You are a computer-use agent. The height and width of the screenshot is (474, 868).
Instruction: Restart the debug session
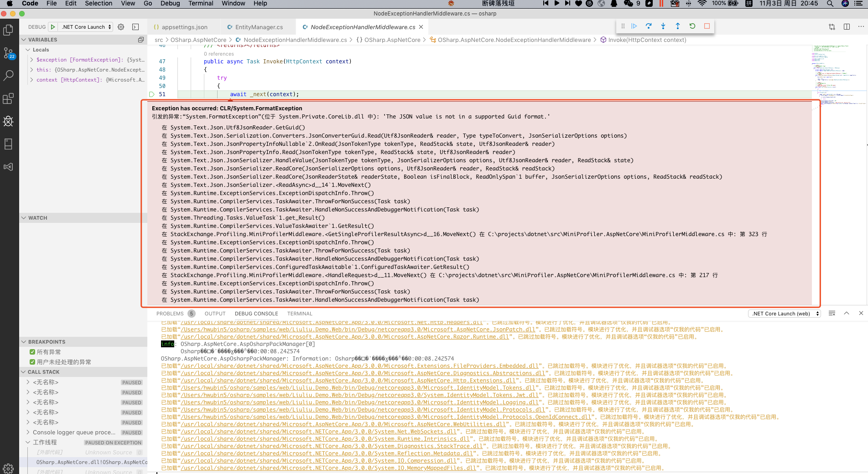[x=692, y=26]
